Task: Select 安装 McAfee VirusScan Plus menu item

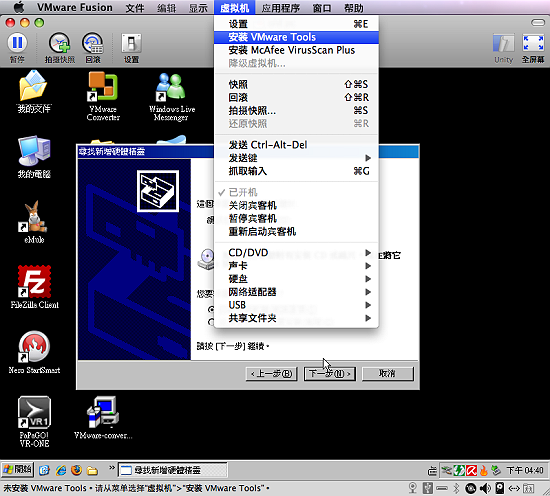Action: pos(296,50)
